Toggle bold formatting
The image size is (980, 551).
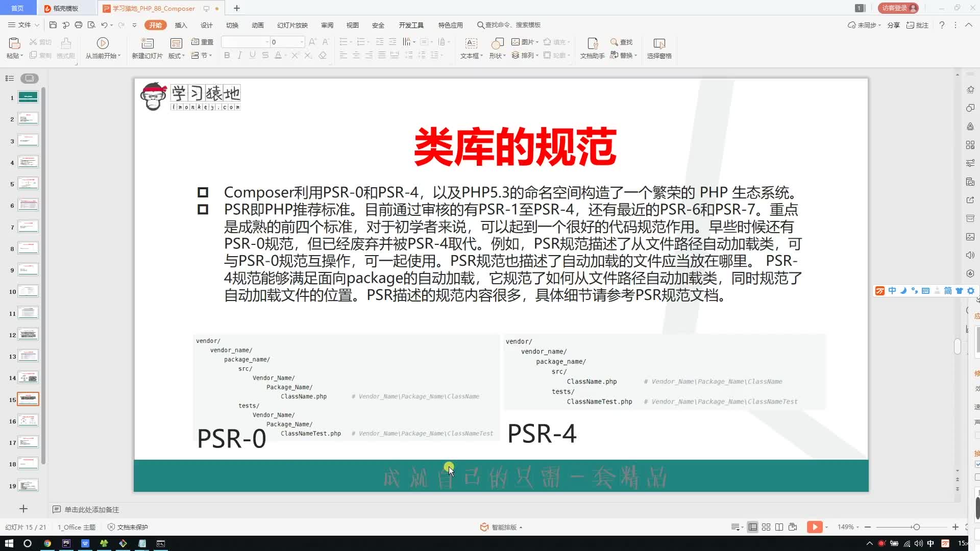(x=227, y=55)
